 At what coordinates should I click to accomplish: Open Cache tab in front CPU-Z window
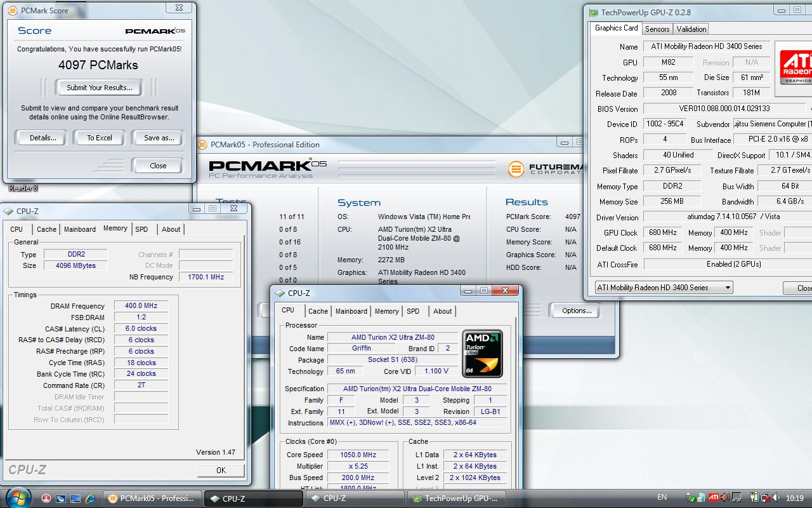point(318,311)
